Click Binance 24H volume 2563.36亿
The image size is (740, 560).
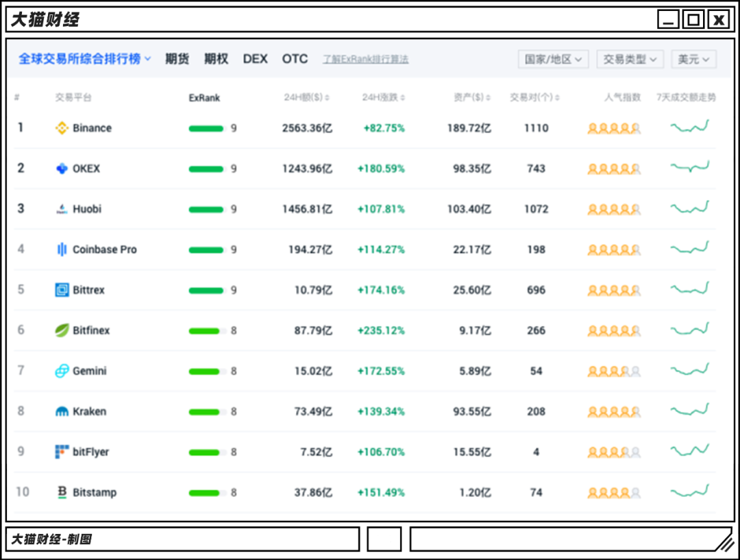click(x=307, y=128)
